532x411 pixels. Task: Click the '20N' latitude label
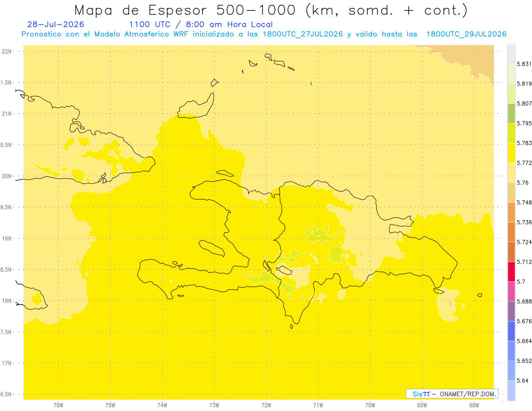(7, 176)
